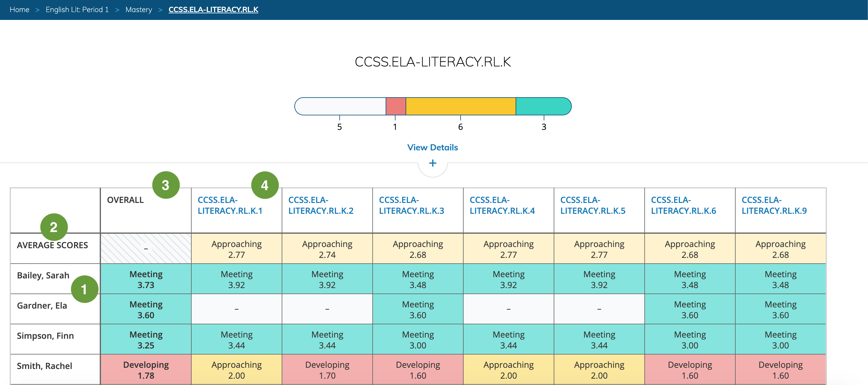The height and width of the screenshot is (385, 868).
Task: Click Gardner, Ela student name row
Action: 42,306
